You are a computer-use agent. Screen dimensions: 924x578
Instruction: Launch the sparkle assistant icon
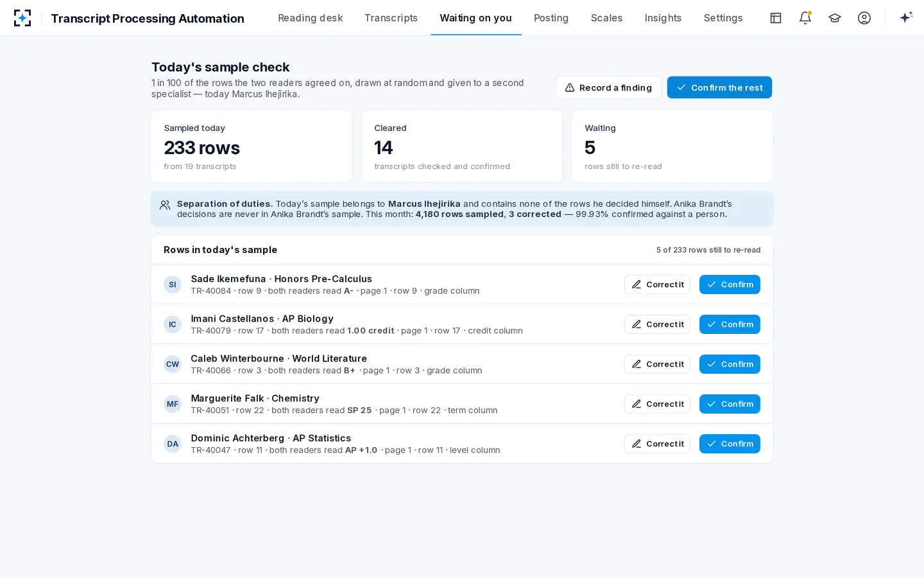pos(906,18)
